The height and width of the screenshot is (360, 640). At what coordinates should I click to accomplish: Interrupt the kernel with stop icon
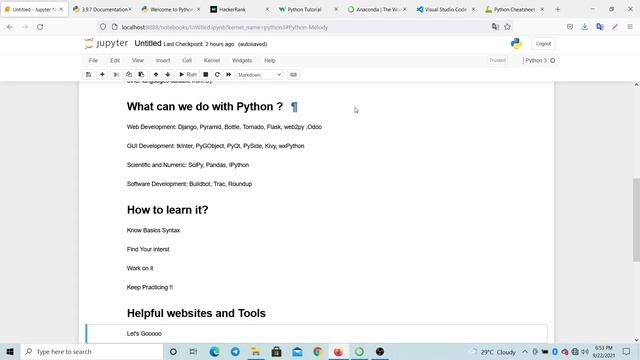pos(206,75)
